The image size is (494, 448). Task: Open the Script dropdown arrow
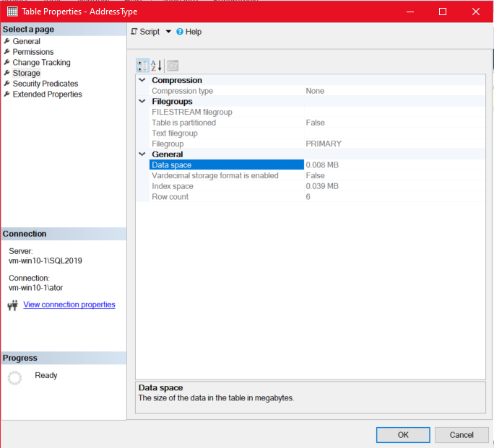pos(168,32)
